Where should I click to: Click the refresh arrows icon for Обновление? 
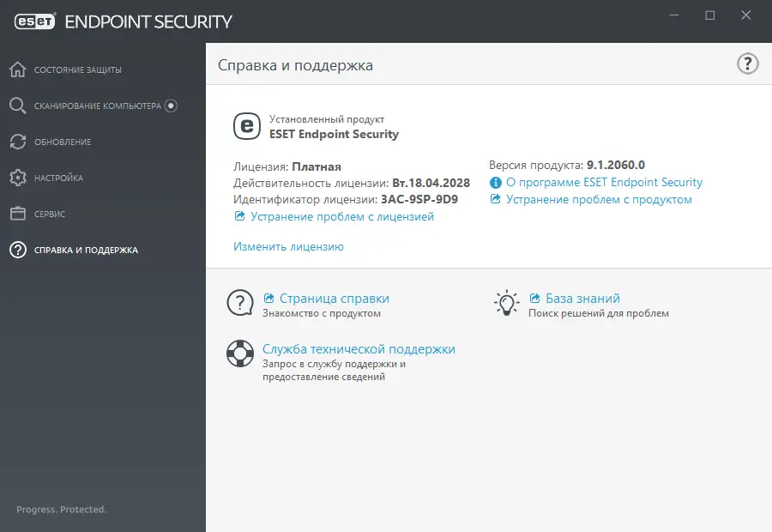18,142
